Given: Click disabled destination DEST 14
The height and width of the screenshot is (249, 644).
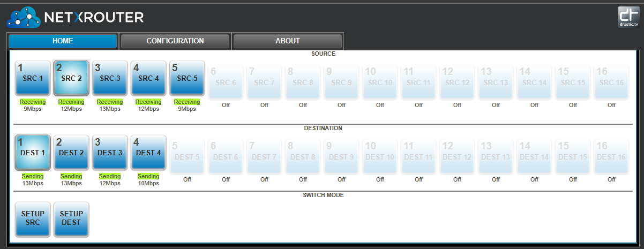Looking at the screenshot, I should click(534, 156).
